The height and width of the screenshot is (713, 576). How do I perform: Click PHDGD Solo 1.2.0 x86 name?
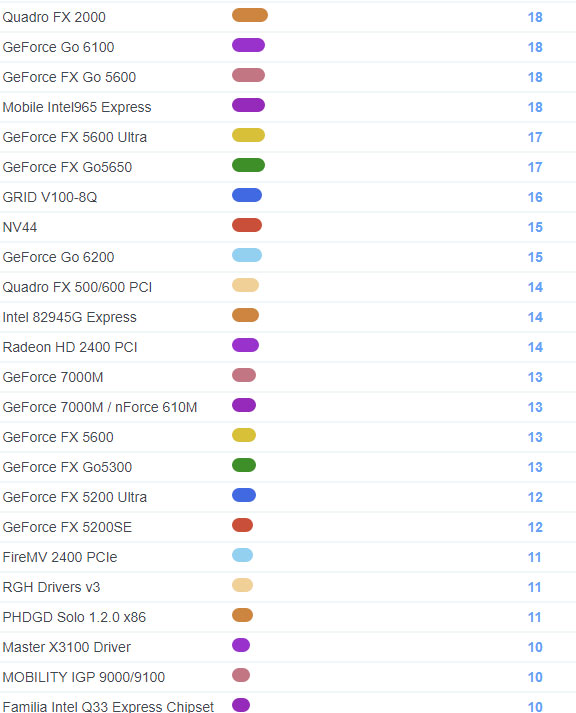(74, 618)
